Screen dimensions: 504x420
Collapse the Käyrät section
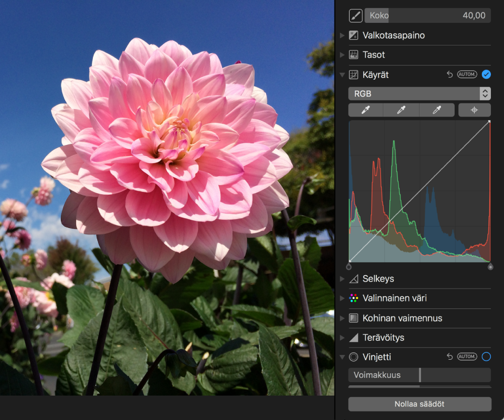[x=342, y=75]
